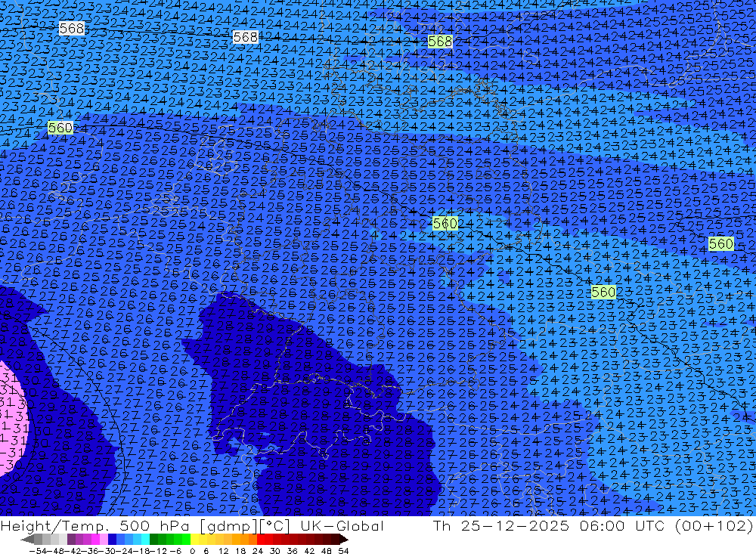Screen dimensions: 756x554
Task: Click the white 568 label in the top-left corner
Action: click(x=72, y=29)
